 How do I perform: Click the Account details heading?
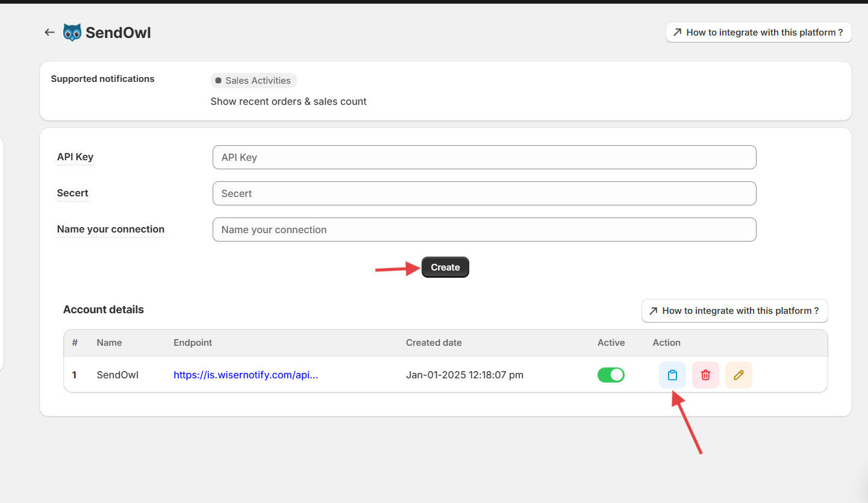104,310
